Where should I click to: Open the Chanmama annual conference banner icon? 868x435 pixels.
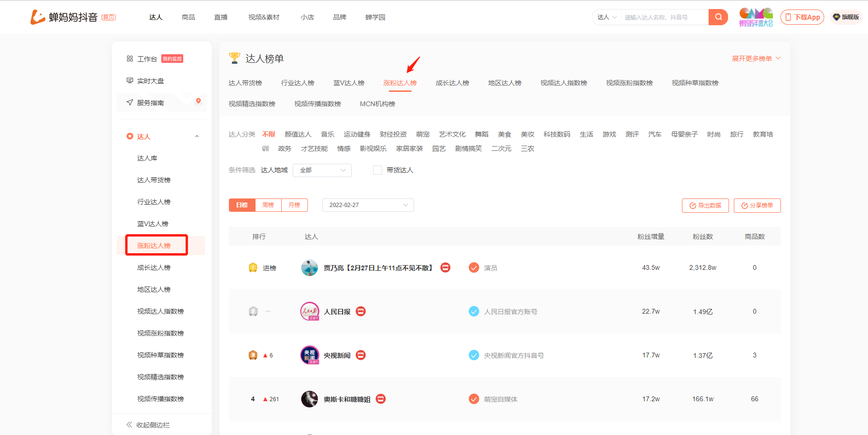click(x=756, y=17)
